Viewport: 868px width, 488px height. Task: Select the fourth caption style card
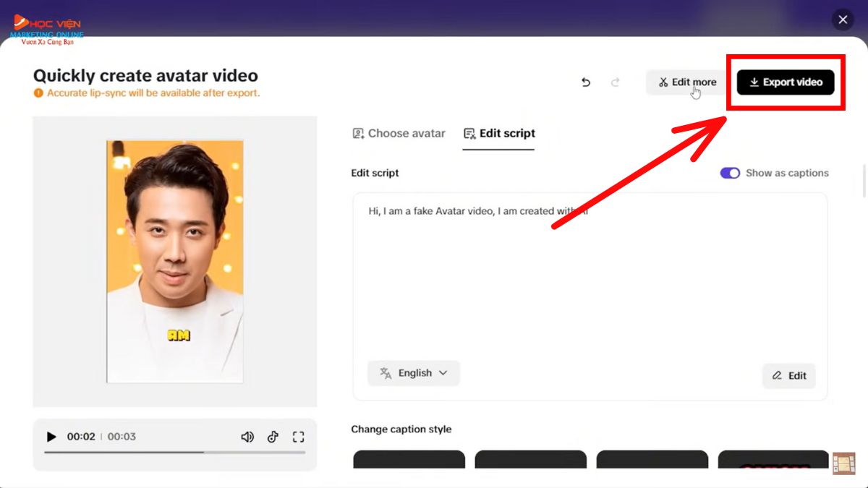pyautogui.click(x=773, y=459)
